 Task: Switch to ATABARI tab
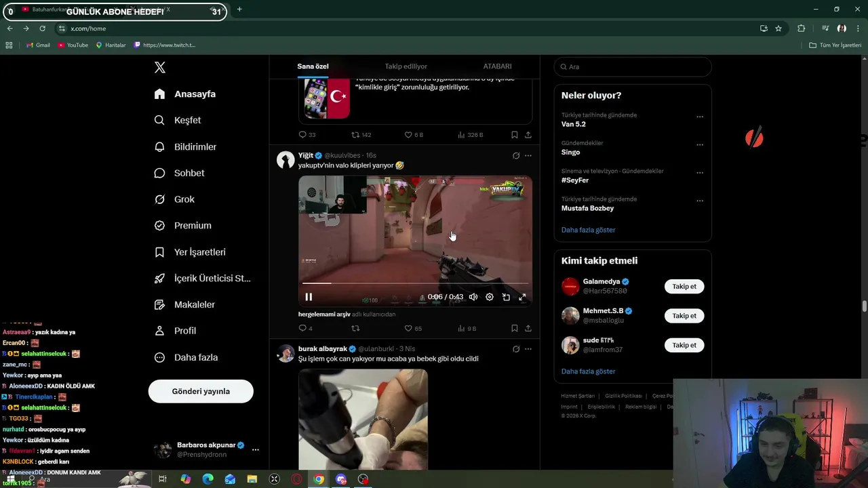click(x=497, y=66)
